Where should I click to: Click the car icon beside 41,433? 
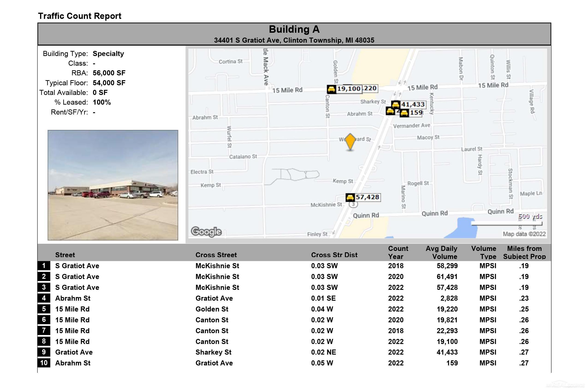click(x=396, y=104)
